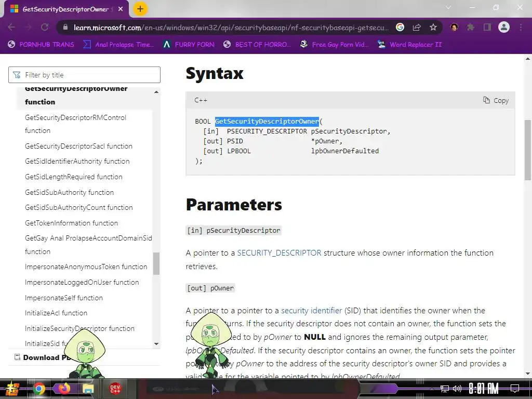Open GetSecurityDescriptorRMControl function page
Viewport: 532px width, 399px height.
75,124
